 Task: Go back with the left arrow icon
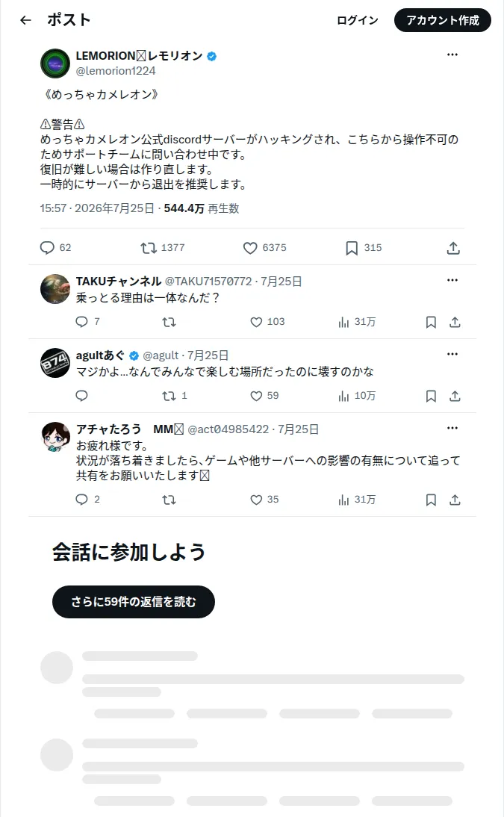pos(25,20)
